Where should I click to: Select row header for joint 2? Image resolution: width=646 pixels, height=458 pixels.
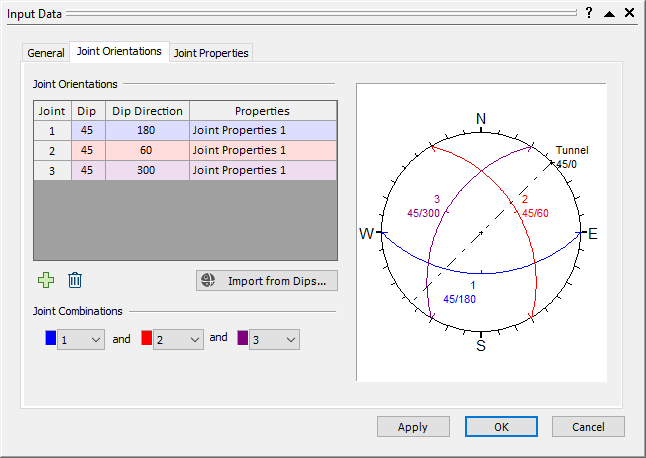tap(52, 150)
